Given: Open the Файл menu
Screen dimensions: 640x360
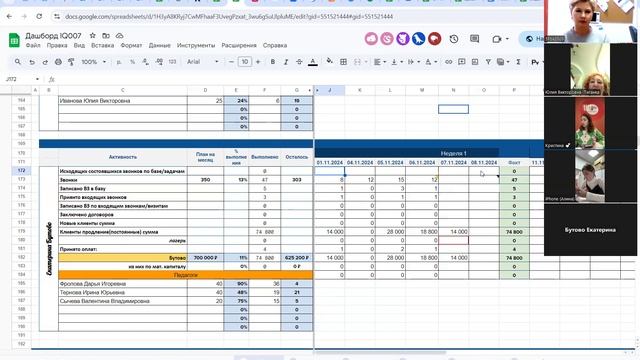Looking at the screenshot, I should (x=33, y=45).
